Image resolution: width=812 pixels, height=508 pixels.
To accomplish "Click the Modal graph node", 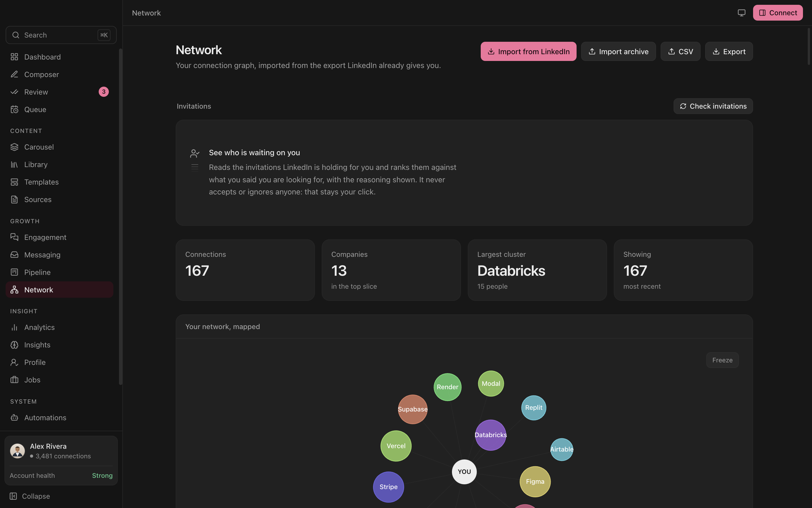I will [491, 384].
